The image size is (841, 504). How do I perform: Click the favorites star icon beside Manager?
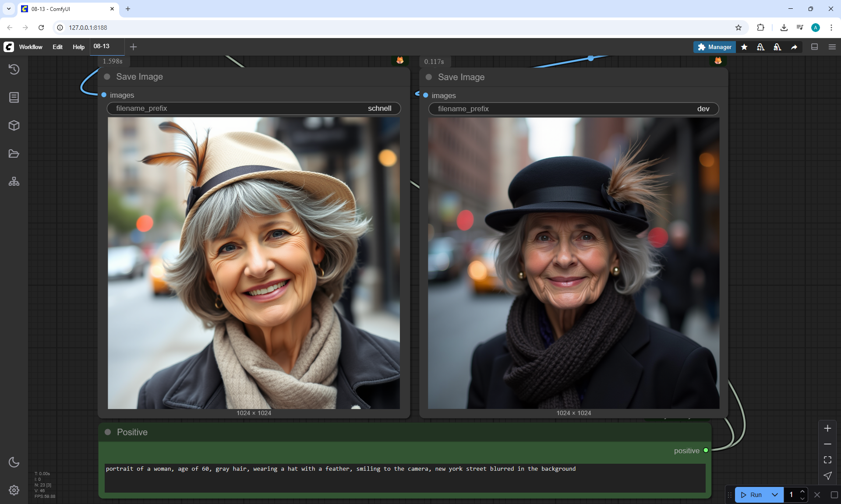[x=744, y=47]
